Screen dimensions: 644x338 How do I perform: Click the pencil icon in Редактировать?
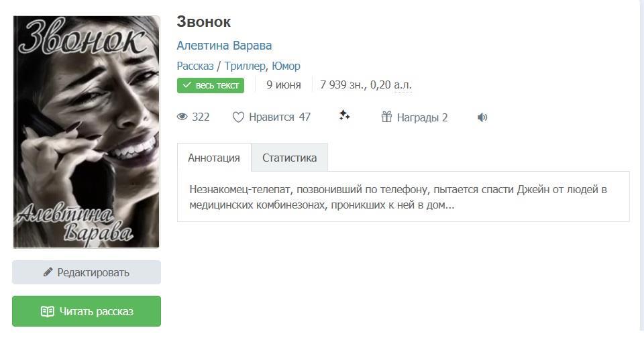[48, 272]
